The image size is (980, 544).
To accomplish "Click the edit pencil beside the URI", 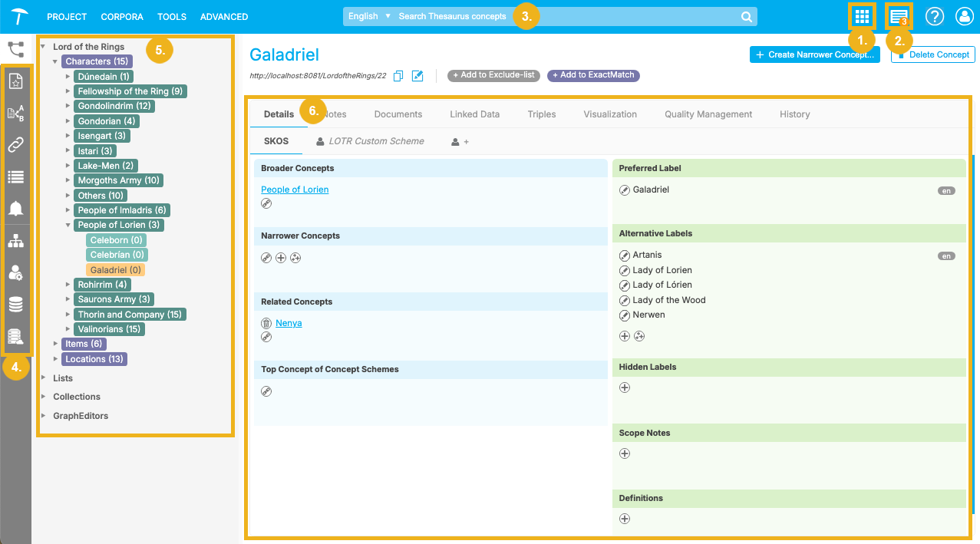I will point(417,76).
